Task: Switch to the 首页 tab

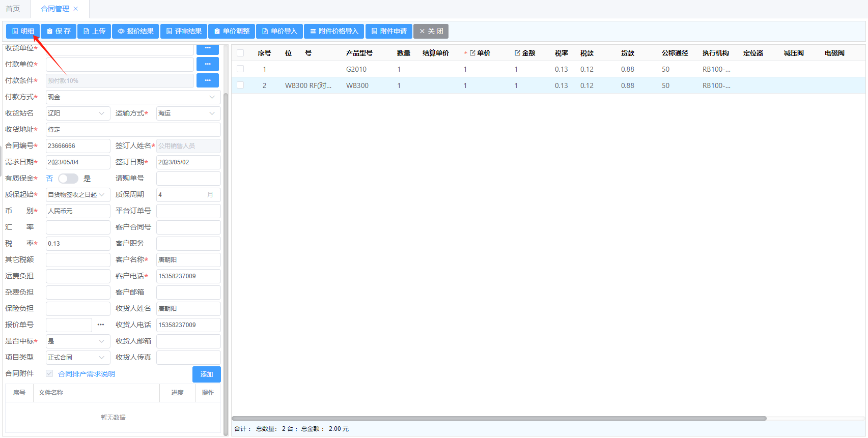Action: 13,9
